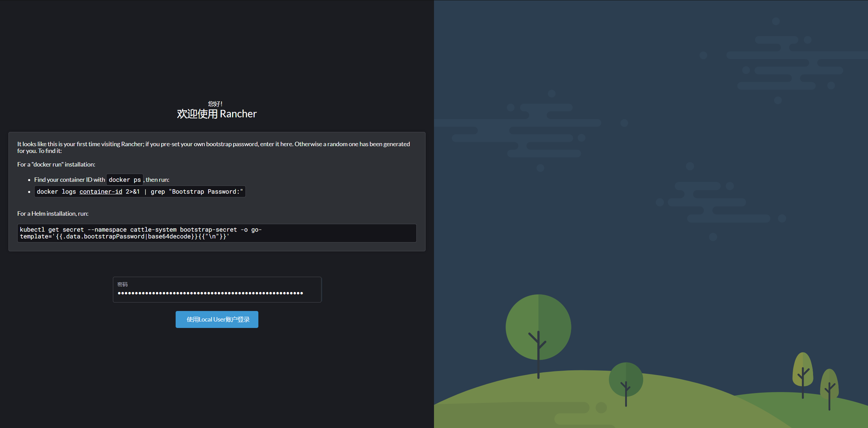Click the password input field
868x428 pixels.
click(x=217, y=290)
